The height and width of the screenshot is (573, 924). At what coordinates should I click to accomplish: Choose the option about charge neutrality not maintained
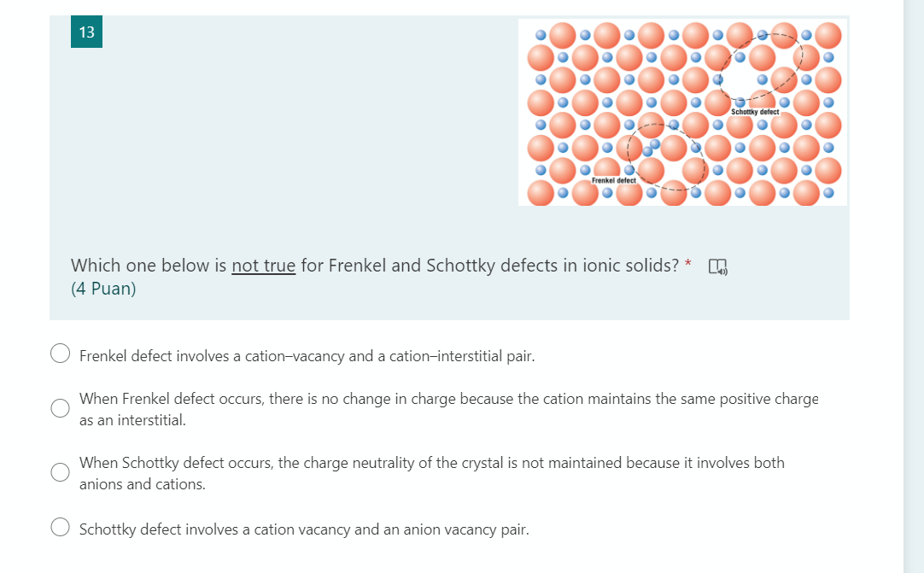60,471
